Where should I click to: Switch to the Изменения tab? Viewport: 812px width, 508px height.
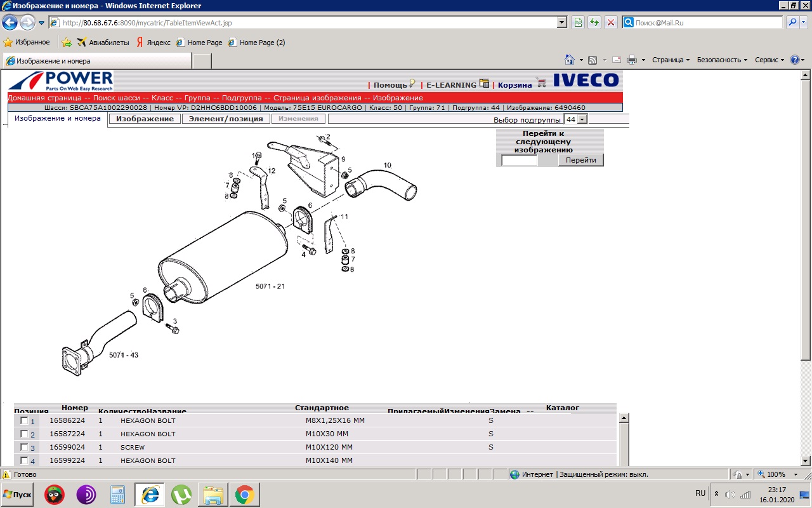click(298, 119)
